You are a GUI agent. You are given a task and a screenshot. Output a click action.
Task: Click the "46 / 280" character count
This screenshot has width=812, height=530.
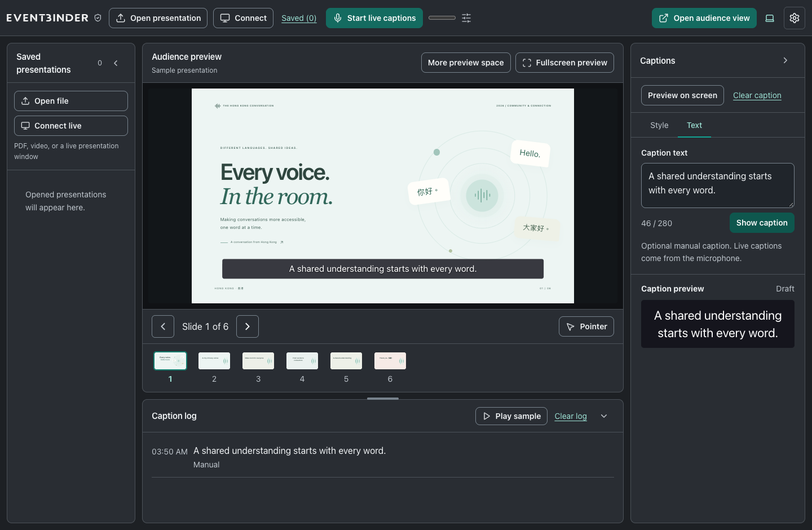point(657,223)
